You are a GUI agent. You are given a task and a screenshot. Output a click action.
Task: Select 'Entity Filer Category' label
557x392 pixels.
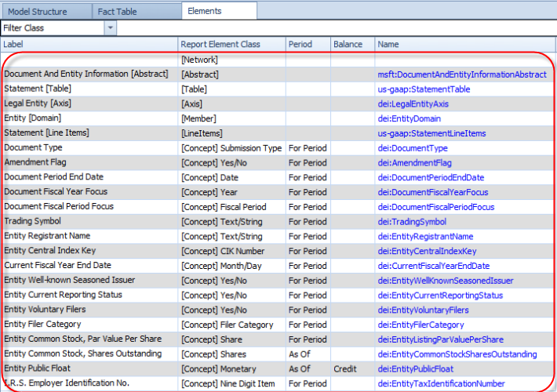click(x=42, y=324)
